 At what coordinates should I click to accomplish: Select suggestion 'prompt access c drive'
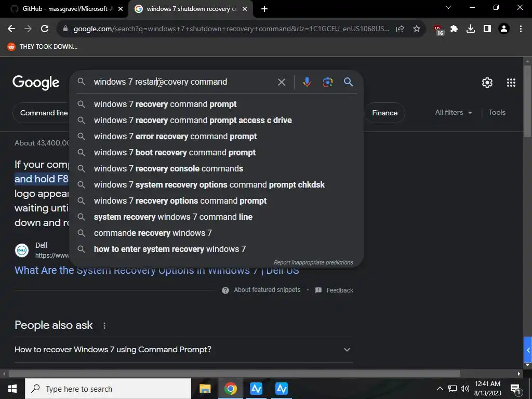tap(216, 121)
